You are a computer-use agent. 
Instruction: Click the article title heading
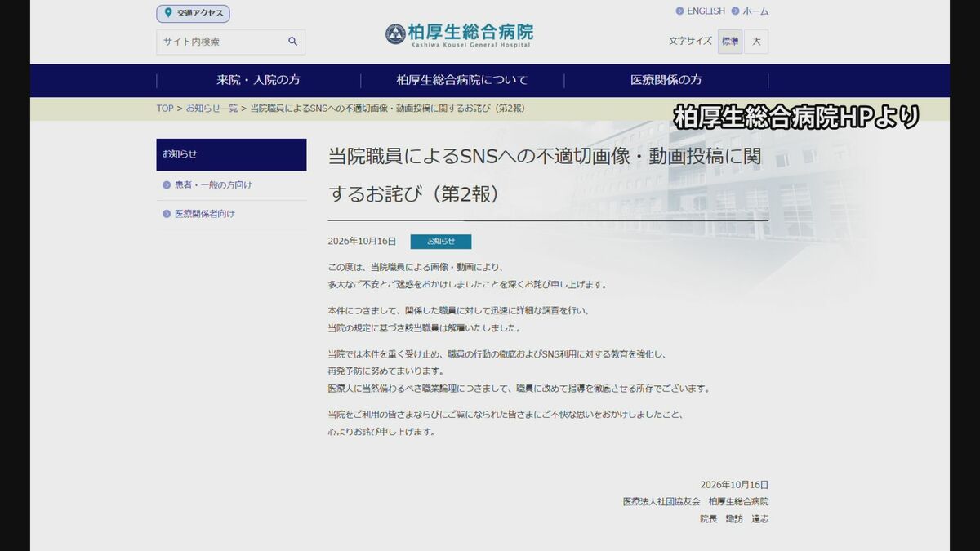(545, 176)
